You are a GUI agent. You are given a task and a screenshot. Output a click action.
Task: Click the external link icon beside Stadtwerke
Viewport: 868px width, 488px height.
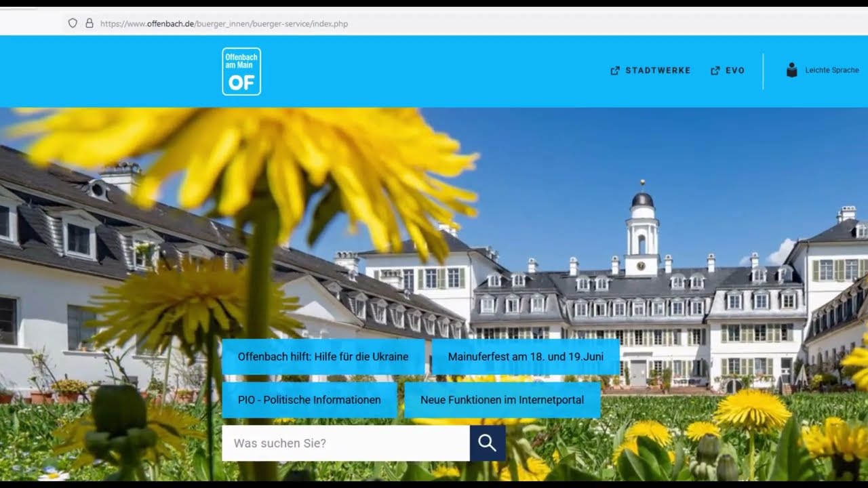click(615, 70)
